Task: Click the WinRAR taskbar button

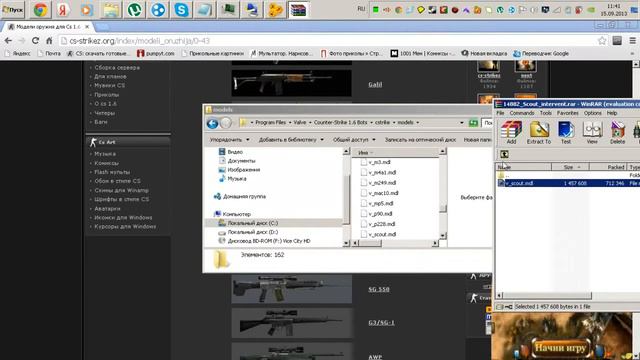Action: tap(298, 9)
